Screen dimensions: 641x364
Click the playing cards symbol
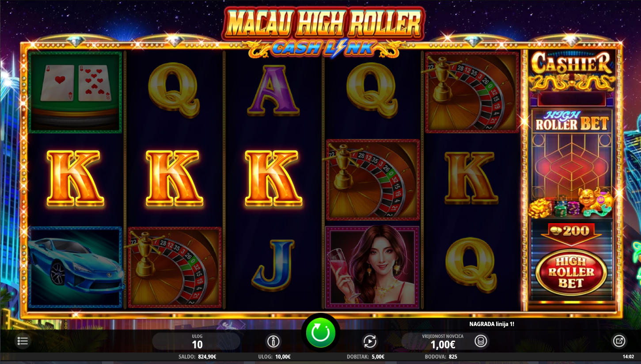tap(75, 92)
